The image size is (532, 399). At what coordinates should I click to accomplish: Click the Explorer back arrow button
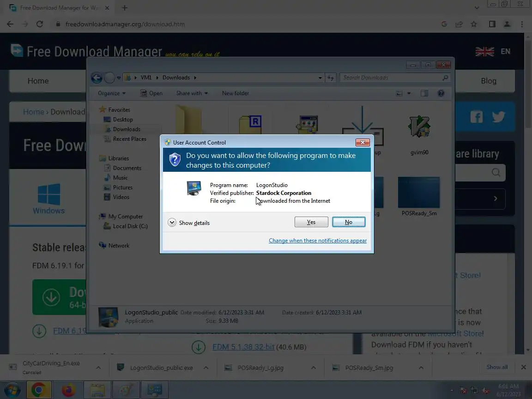click(x=97, y=78)
